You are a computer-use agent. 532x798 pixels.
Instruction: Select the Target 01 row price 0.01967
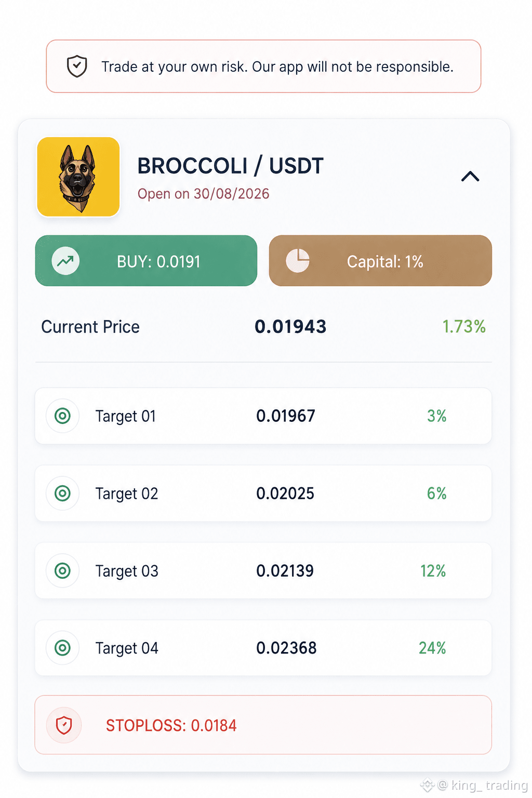point(286,416)
